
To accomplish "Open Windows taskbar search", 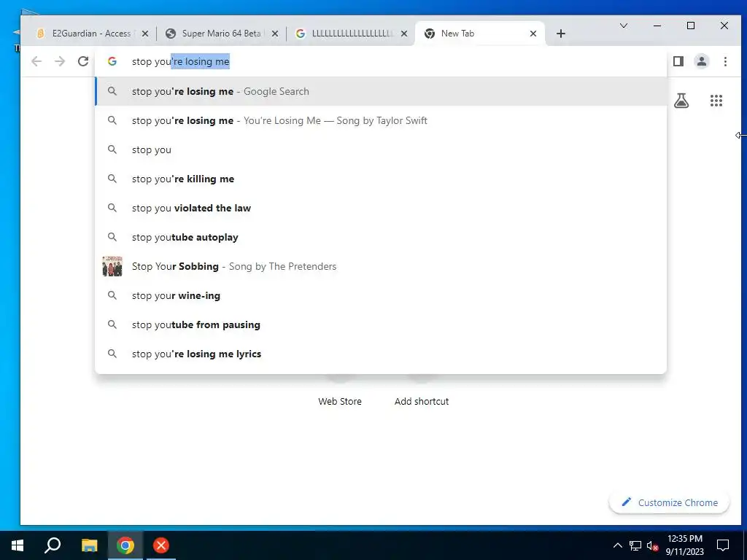I will [x=53, y=545].
